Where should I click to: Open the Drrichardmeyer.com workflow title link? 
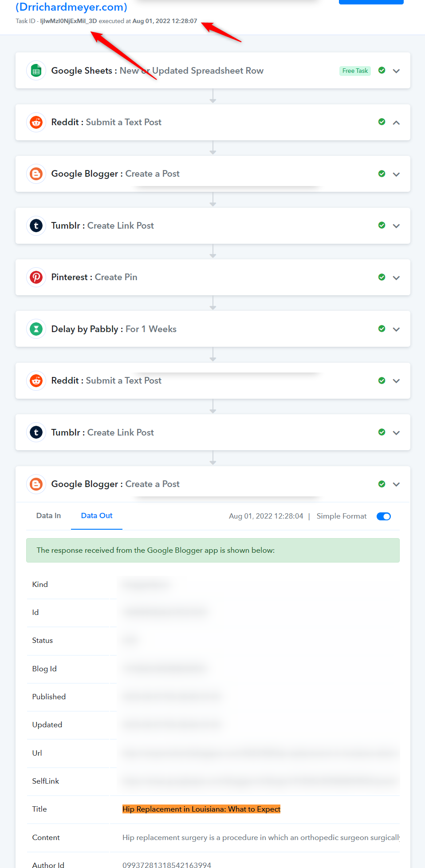tap(71, 7)
